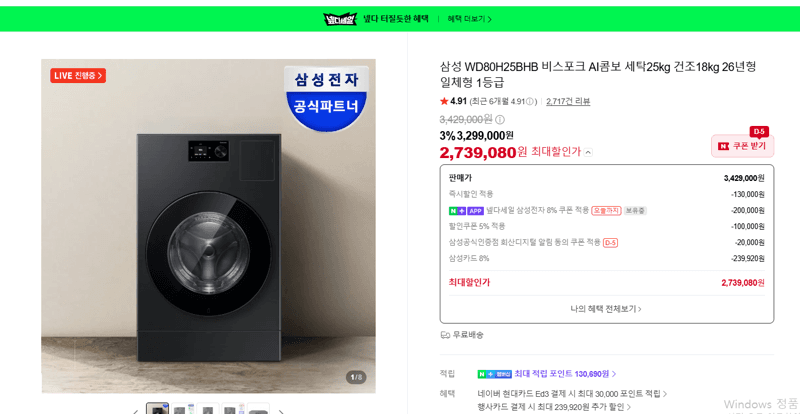
Task: Click the red star rating icon
Action: (x=444, y=101)
